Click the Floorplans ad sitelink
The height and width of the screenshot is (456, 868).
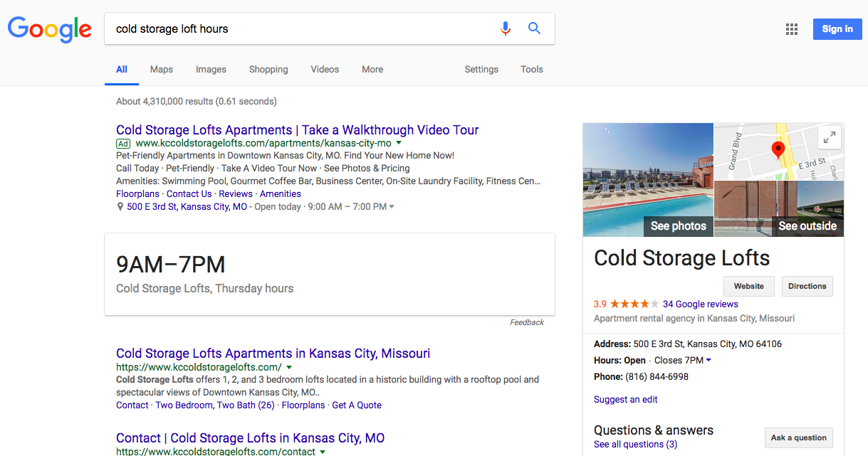pyautogui.click(x=137, y=194)
